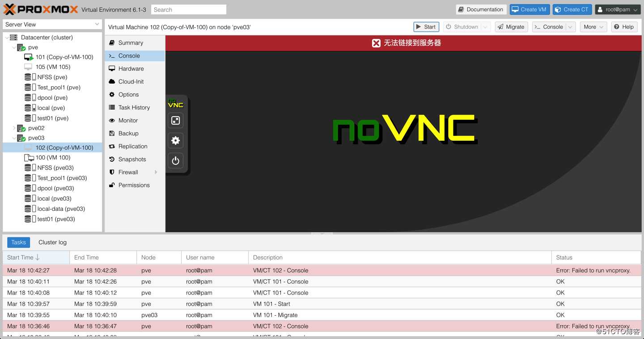
Task: Open the Shutdown dropdown arrow
Action: click(486, 27)
